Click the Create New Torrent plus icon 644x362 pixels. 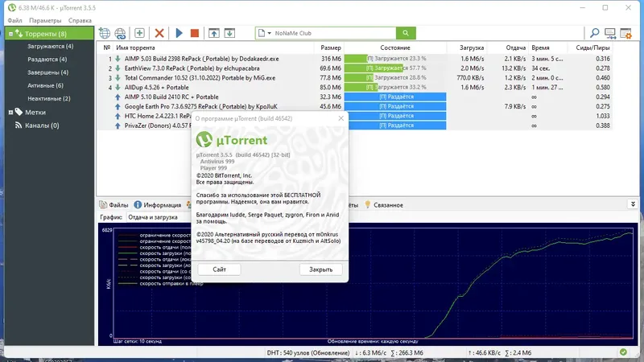(139, 33)
